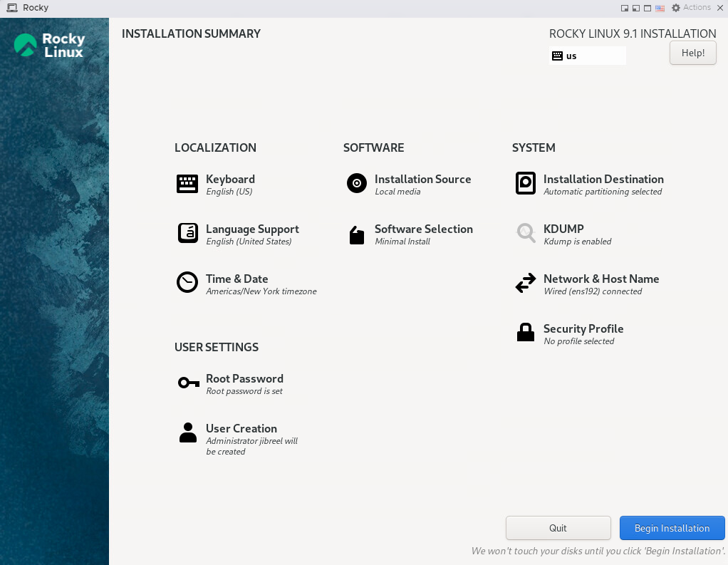Click the US flag keyboard icon in console bar

coord(660,8)
